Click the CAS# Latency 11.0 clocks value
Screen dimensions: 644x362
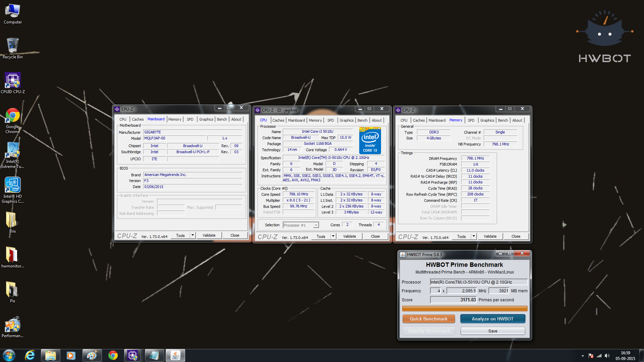coord(475,170)
